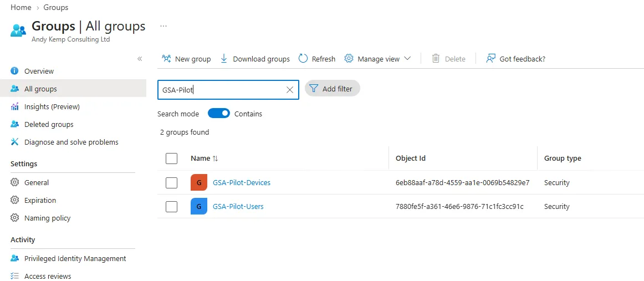The image size is (644, 281).
Task: Check the box for GSA-Pilot-Devices
Action: (x=171, y=183)
